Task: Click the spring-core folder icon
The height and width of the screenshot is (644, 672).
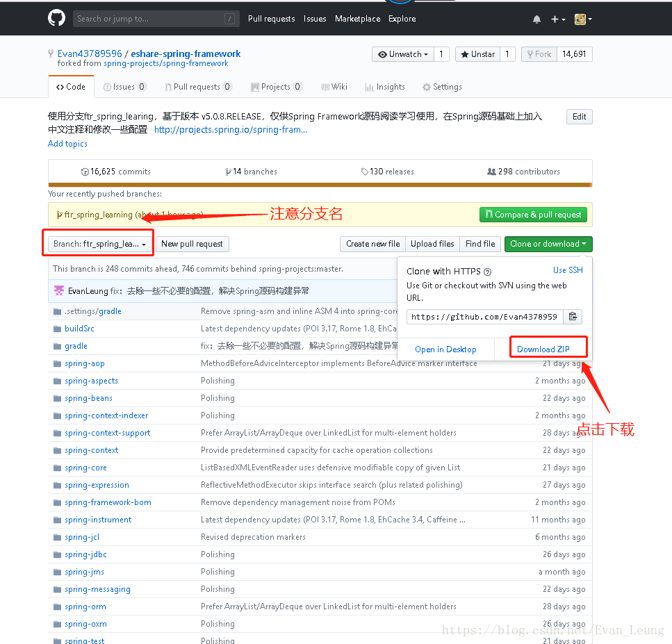Action: 57,468
